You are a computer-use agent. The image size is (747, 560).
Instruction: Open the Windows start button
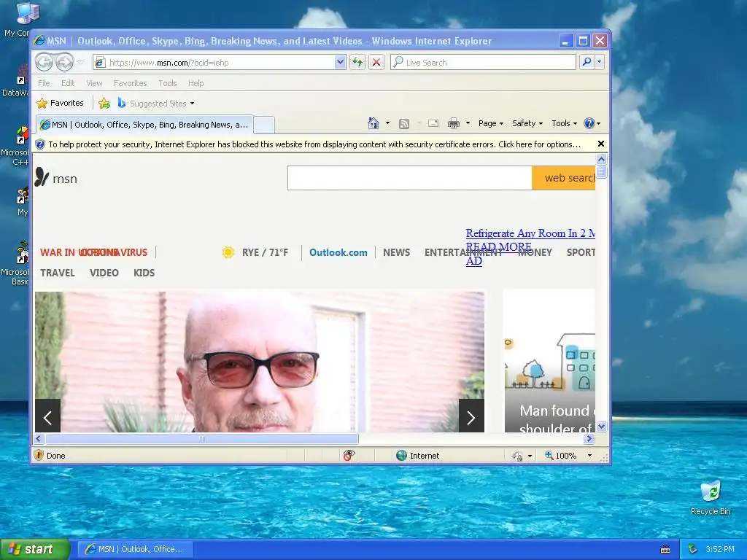click(x=34, y=549)
